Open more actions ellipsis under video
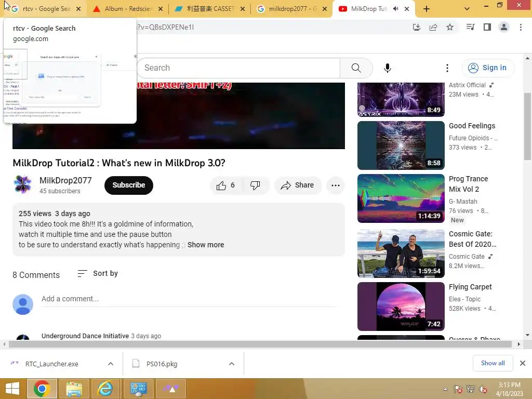The image size is (532, 399). click(x=336, y=185)
